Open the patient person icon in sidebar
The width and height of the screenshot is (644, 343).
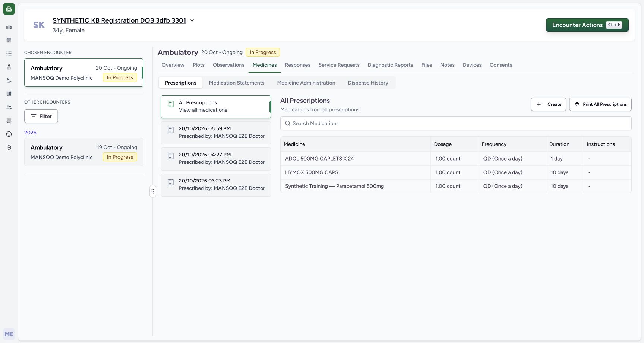pos(9,67)
